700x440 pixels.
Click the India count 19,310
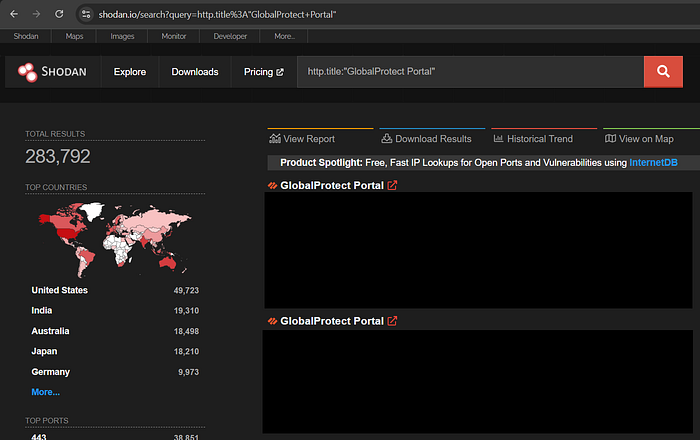pos(186,311)
